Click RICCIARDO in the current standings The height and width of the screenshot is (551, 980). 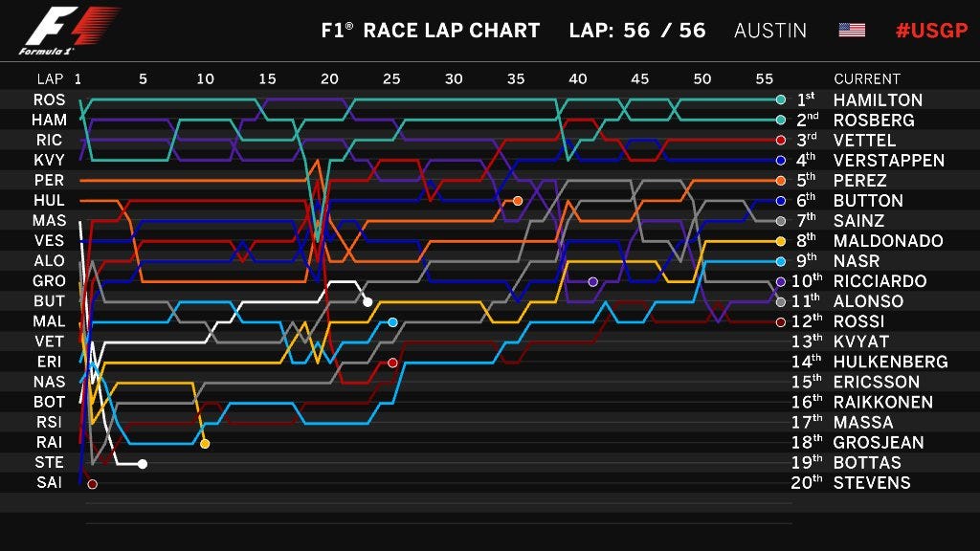(880, 281)
